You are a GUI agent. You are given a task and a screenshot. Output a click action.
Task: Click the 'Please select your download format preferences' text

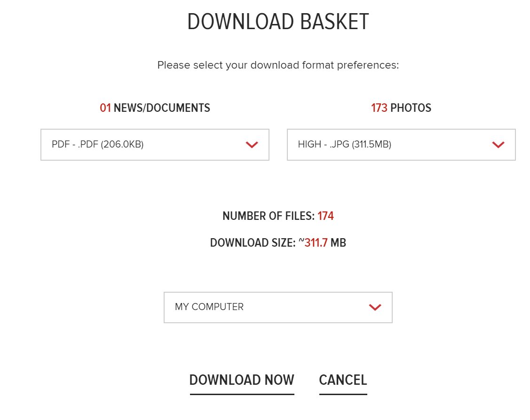[x=278, y=65]
